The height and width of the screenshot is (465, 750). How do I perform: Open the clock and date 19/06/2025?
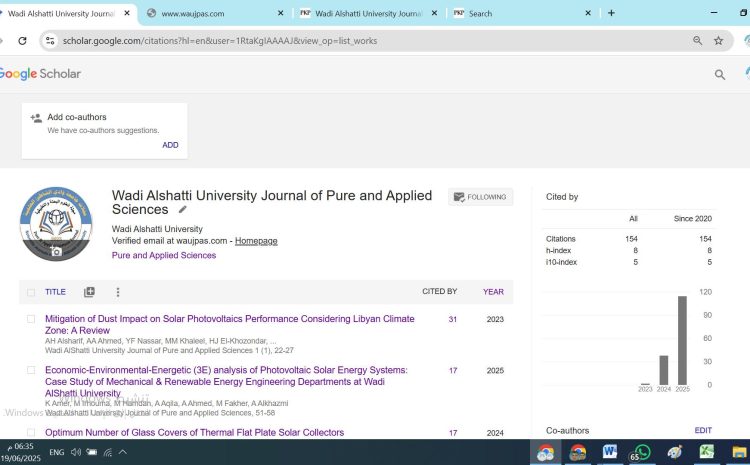tap(21, 452)
